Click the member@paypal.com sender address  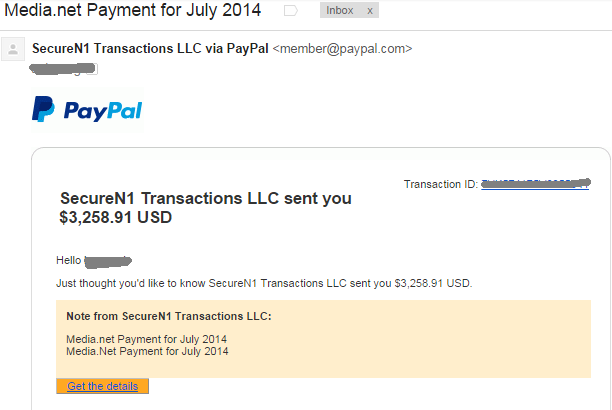(342, 49)
